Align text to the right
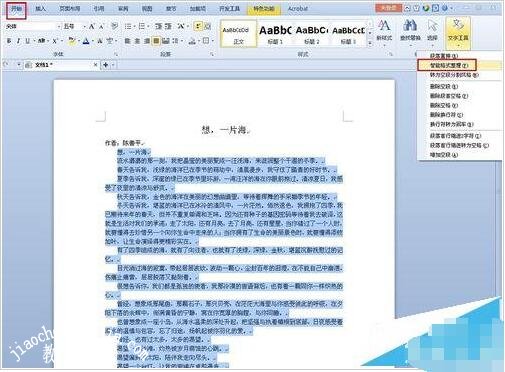505x372 pixels. click(x=147, y=41)
